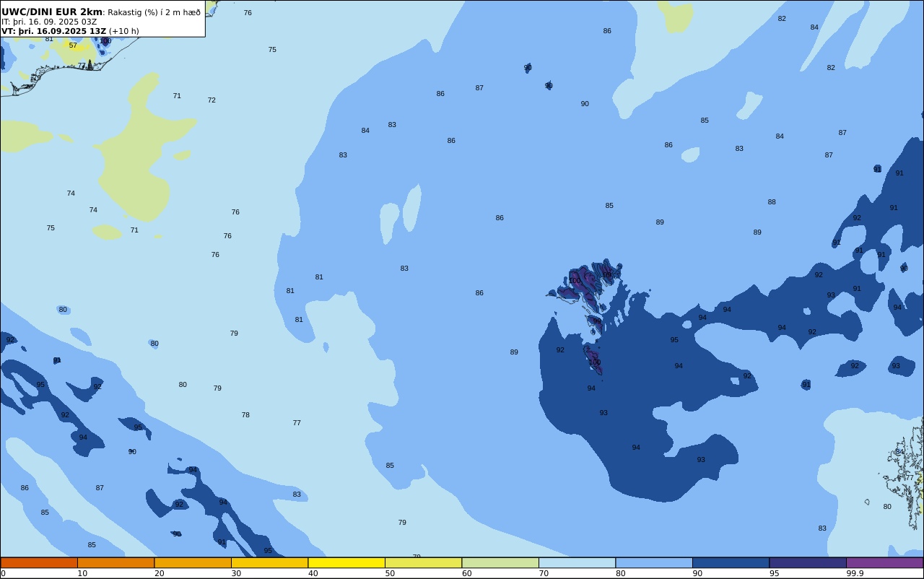Click the map humidity value "72"
924x579 pixels.
pyautogui.click(x=212, y=100)
